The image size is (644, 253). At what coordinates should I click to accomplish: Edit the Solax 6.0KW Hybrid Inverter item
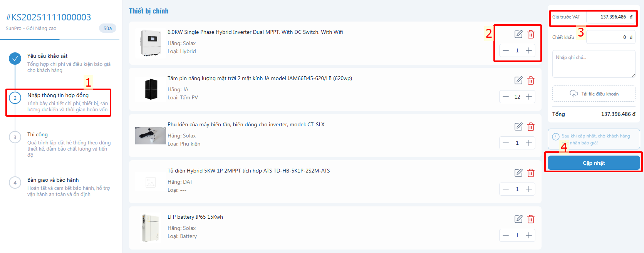[x=518, y=34]
